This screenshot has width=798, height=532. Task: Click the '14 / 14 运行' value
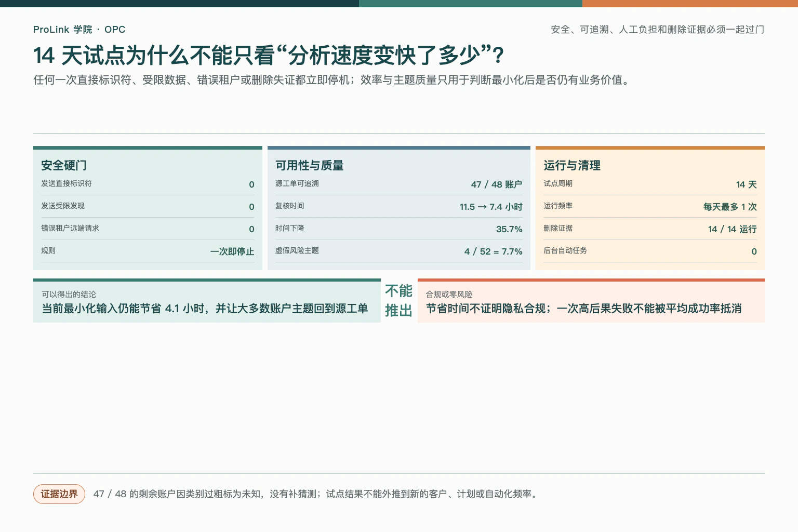coord(733,229)
